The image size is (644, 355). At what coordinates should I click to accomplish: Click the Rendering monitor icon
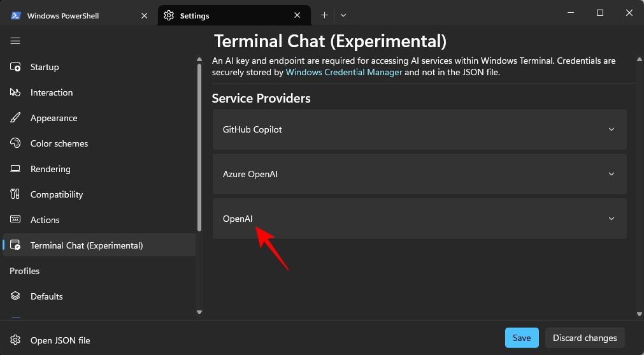pos(16,169)
